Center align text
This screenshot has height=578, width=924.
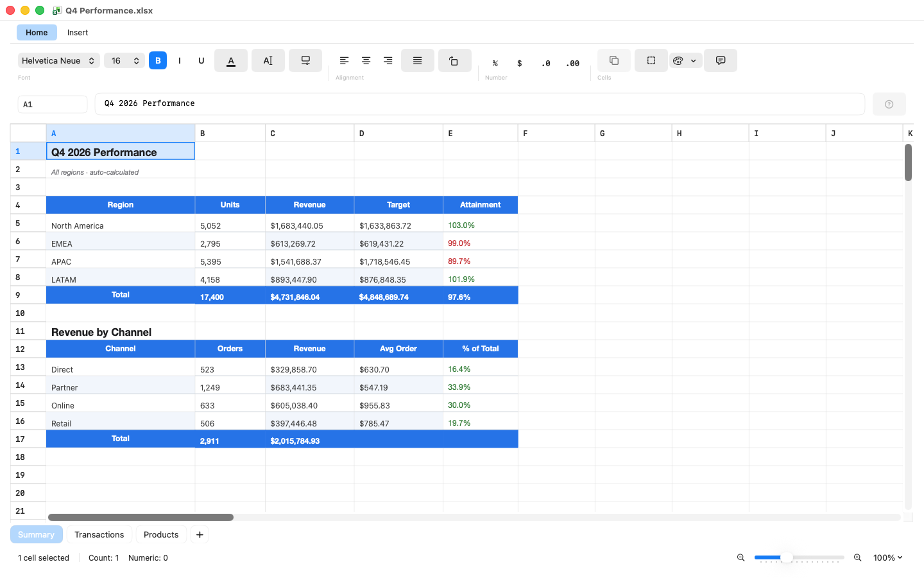tap(366, 60)
